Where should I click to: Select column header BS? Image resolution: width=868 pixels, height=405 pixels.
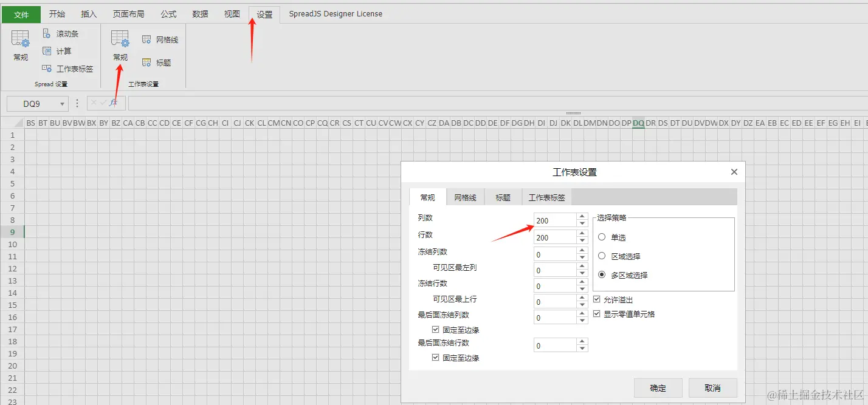(30, 123)
